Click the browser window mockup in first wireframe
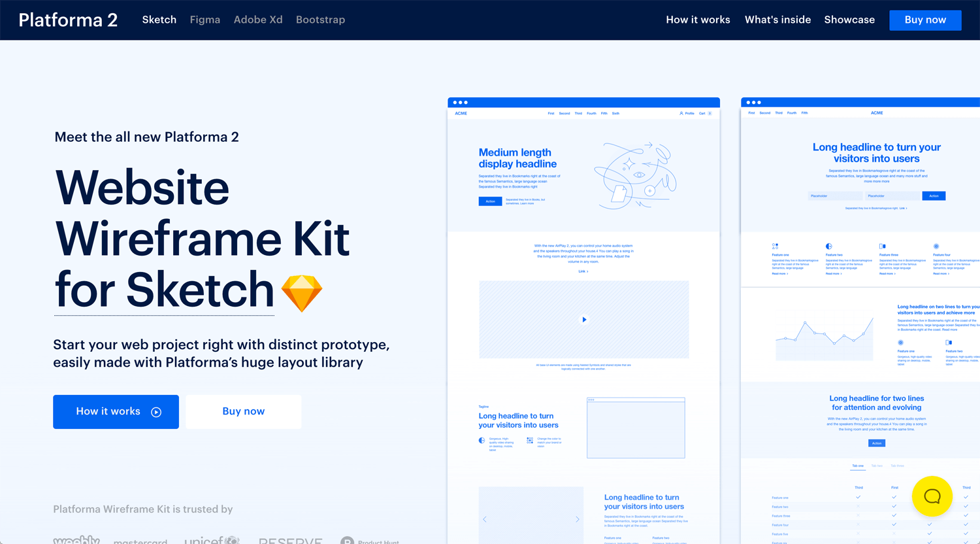The image size is (980, 544). pos(636,428)
